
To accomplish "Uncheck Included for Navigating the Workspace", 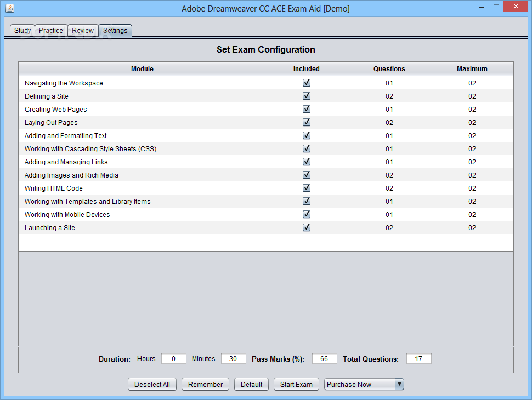I will [x=307, y=83].
